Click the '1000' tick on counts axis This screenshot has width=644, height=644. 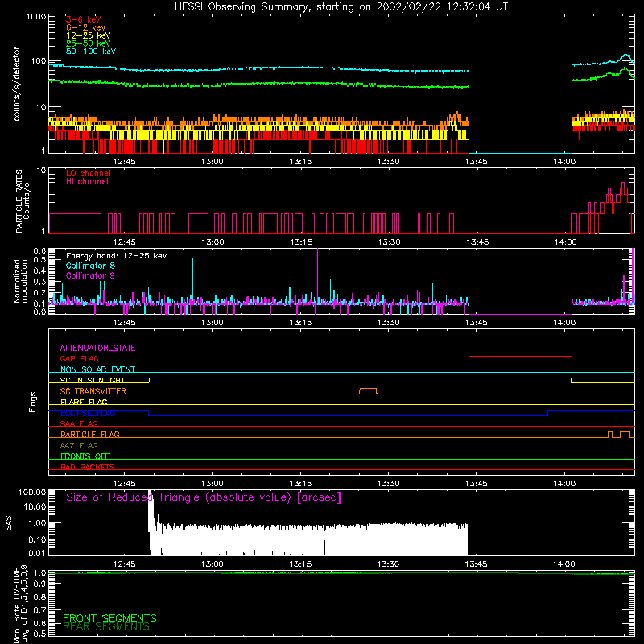coord(35,17)
